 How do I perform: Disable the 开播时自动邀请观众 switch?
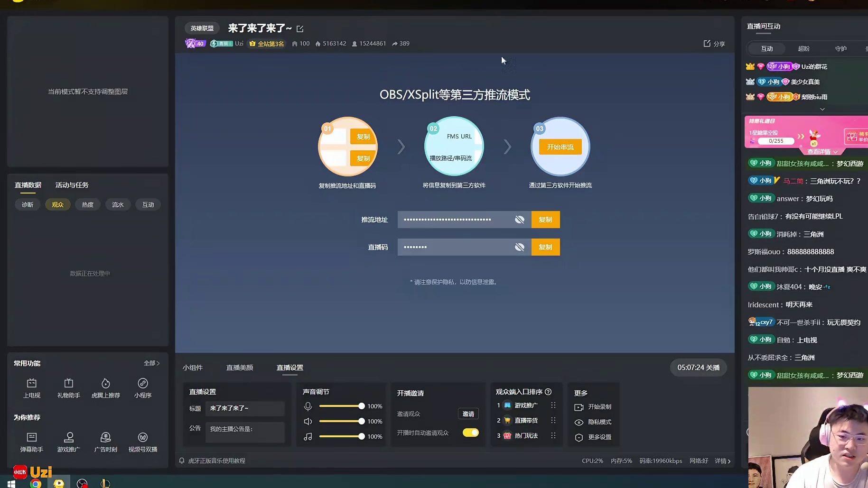click(470, 433)
